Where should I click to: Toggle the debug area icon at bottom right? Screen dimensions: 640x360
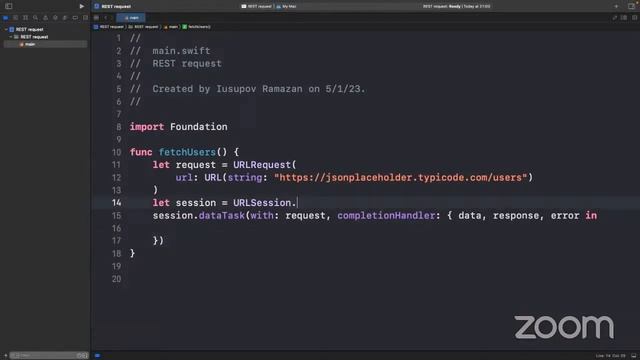click(634, 356)
